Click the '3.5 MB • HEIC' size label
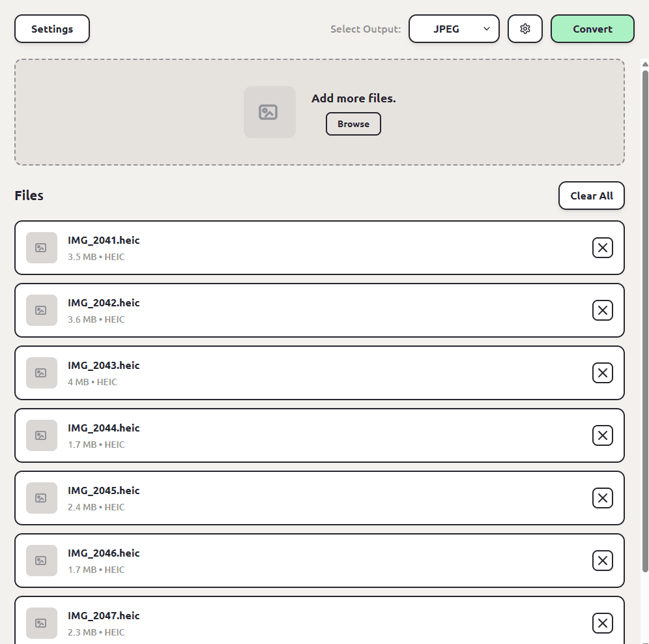This screenshot has height=644, width=649. coord(96,257)
